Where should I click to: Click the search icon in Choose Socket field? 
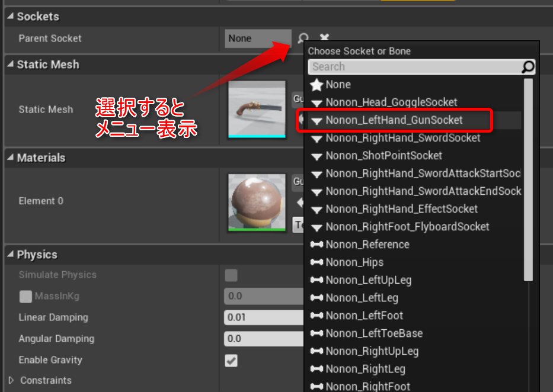click(x=528, y=67)
